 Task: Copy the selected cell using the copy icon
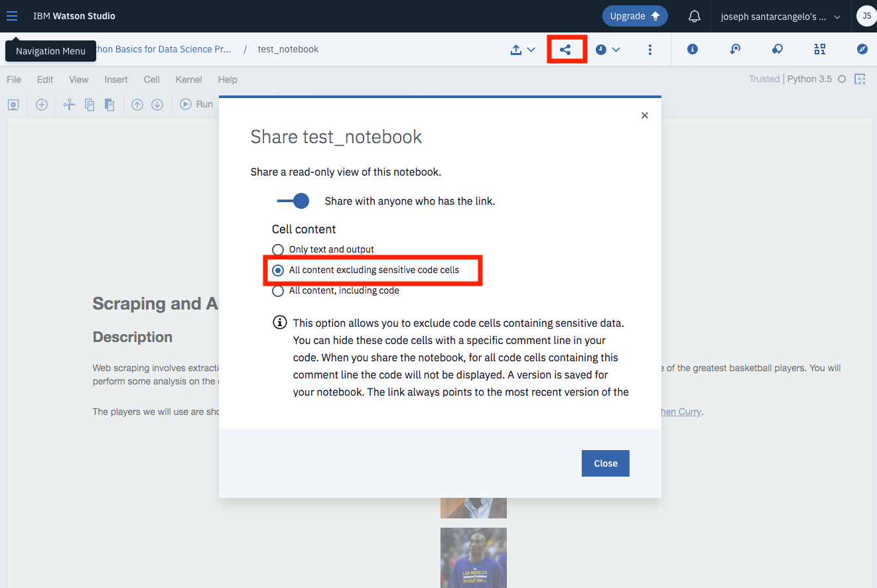(x=89, y=104)
